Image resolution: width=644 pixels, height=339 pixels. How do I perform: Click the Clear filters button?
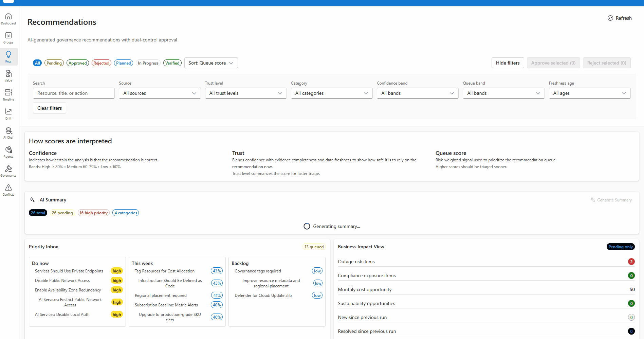click(x=49, y=108)
